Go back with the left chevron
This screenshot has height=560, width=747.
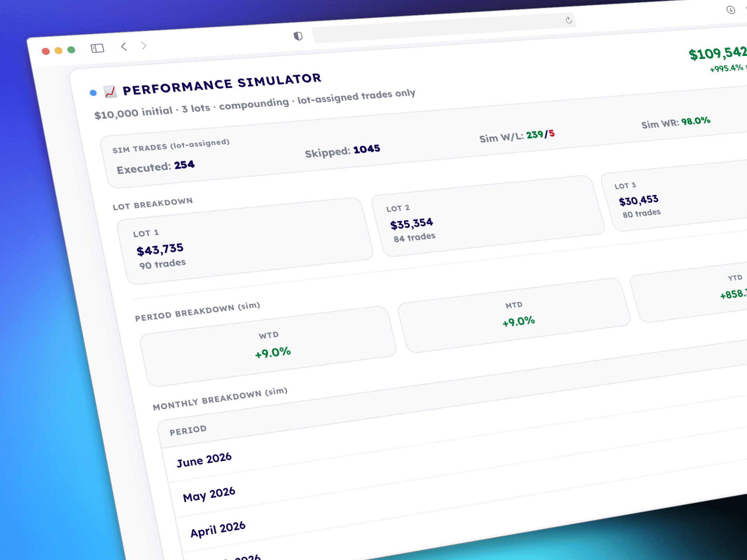pos(124,47)
